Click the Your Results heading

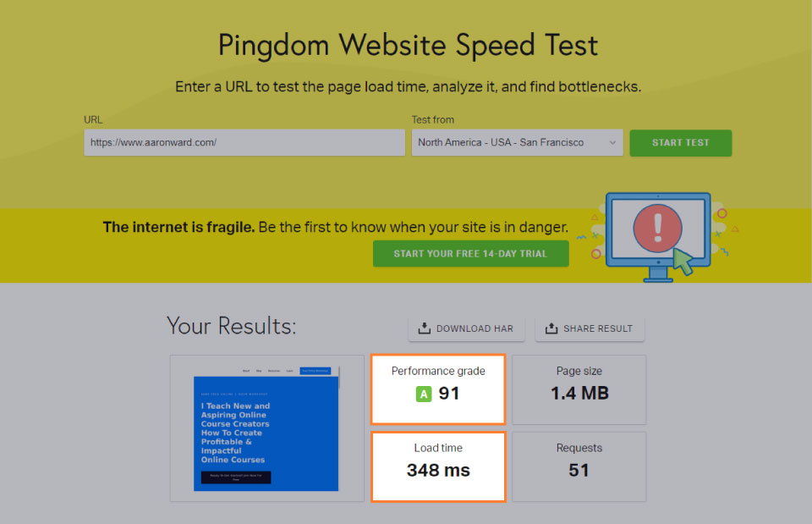[231, 326]
